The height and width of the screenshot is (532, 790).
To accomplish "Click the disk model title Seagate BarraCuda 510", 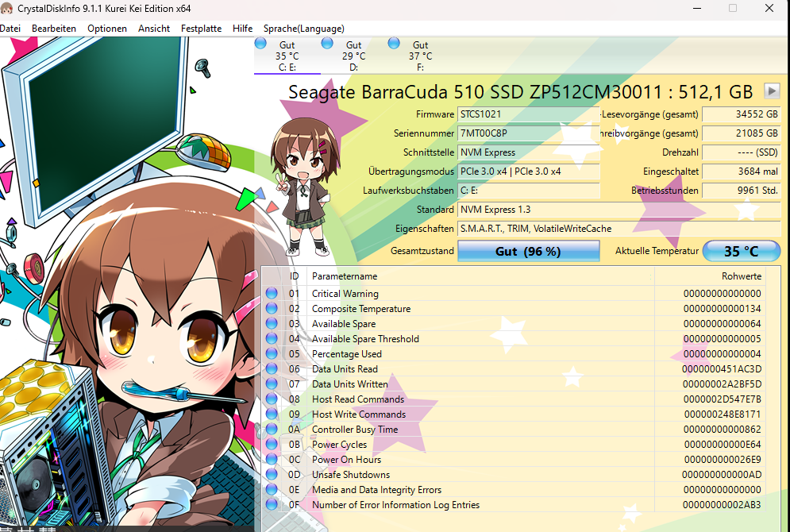I will pyautogui.click(x=521, y=92).
